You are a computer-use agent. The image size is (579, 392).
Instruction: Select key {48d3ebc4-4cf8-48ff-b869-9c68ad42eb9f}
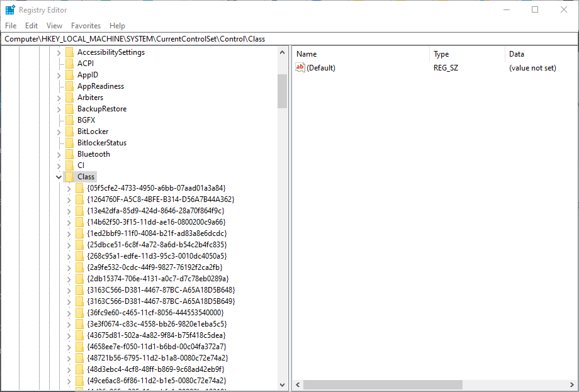156,369
